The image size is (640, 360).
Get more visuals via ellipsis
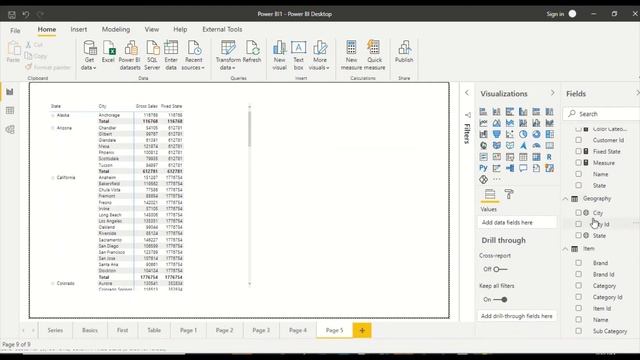tap(496, 179)
